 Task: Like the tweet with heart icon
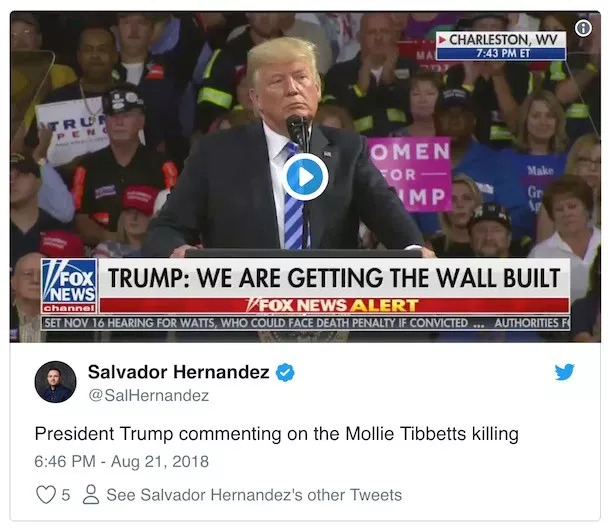pos(46,495)
